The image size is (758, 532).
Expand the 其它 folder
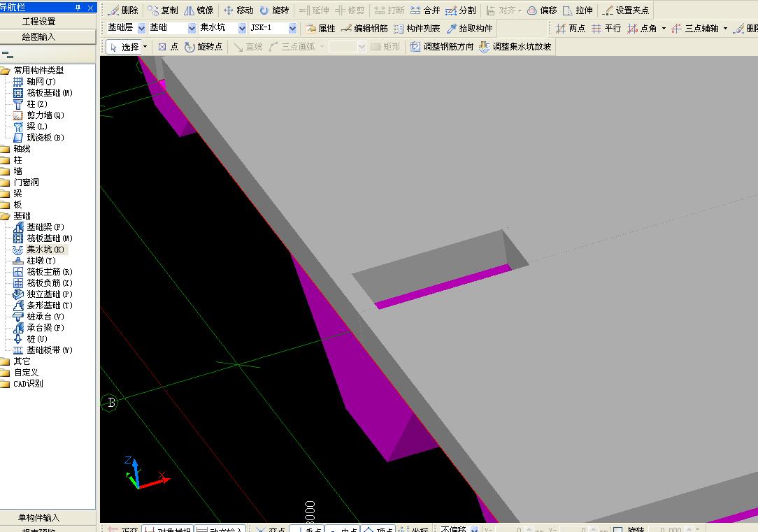pos(6,361)
